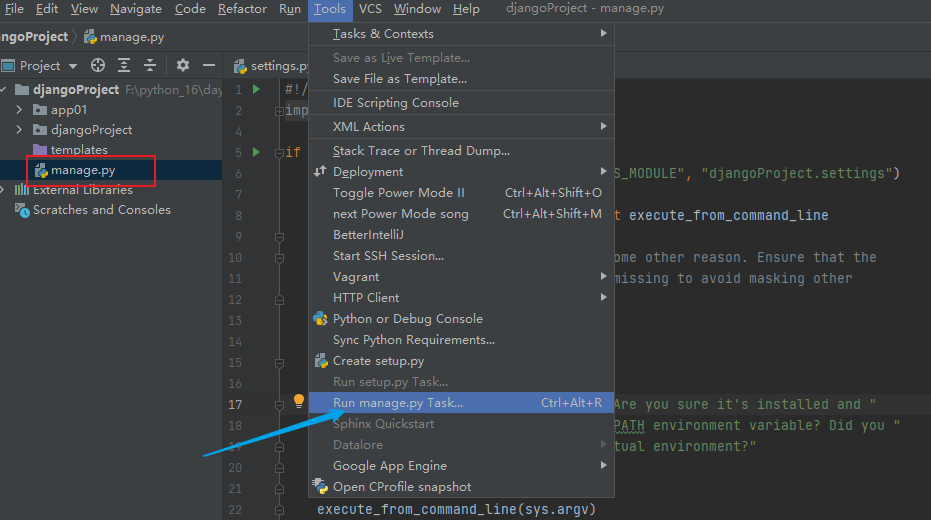Screen dimensions: 931x520
Task: Select Toggle Power Mode II
Action: (x=461, y=192)
